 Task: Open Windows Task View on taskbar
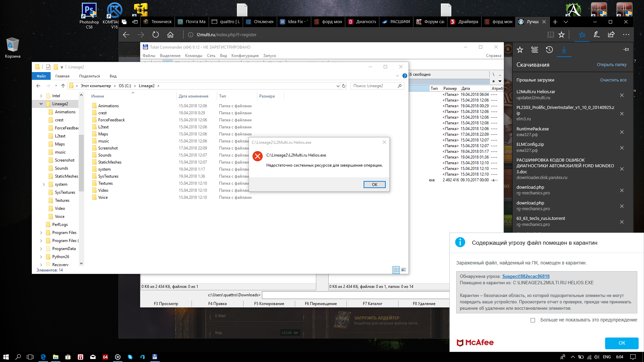click(x=30, y=357)
